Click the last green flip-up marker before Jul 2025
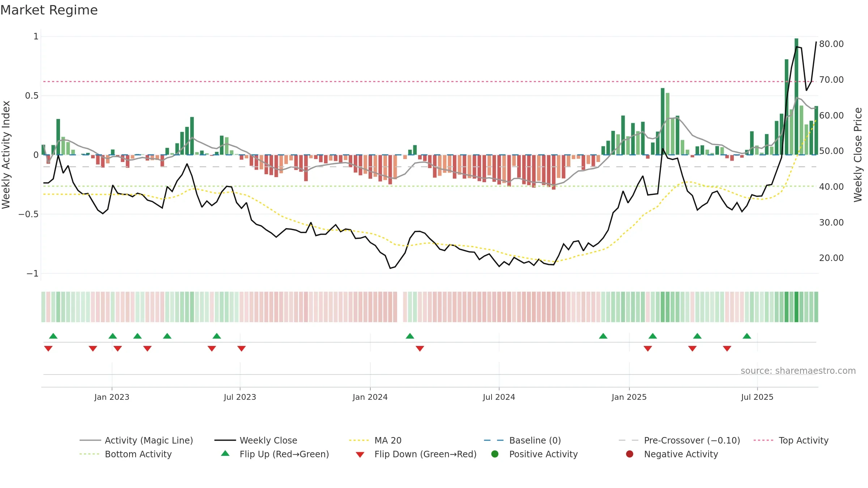Image resolution: width=868 pixels, height=488 pixels. [x=747, y=336]
